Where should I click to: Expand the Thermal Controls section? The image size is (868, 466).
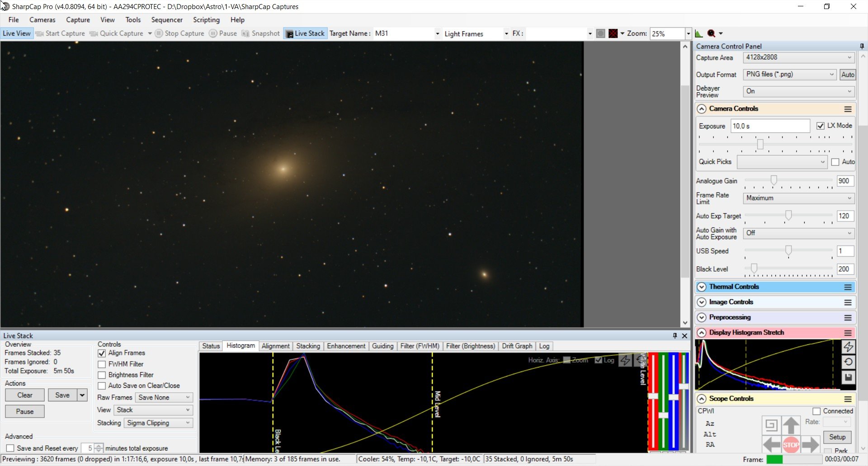pos(702,287)
